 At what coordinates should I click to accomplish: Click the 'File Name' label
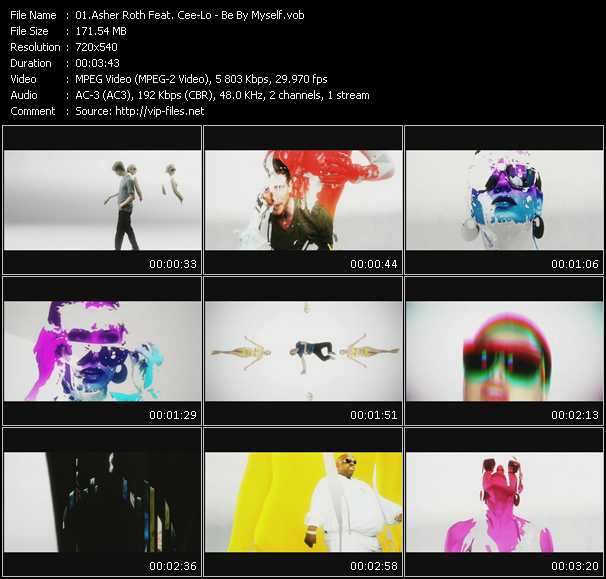click(33, 15)
